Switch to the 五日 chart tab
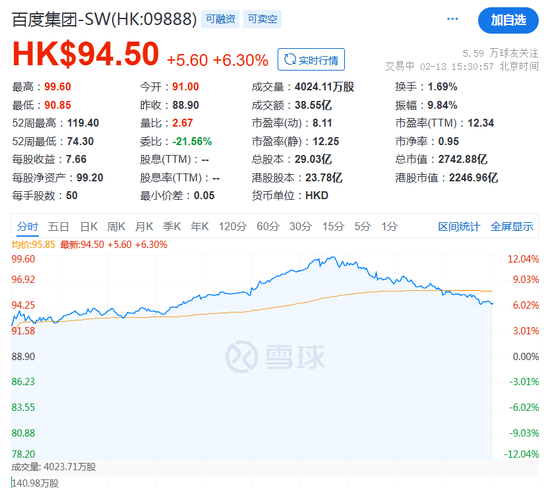 (58, 227)
